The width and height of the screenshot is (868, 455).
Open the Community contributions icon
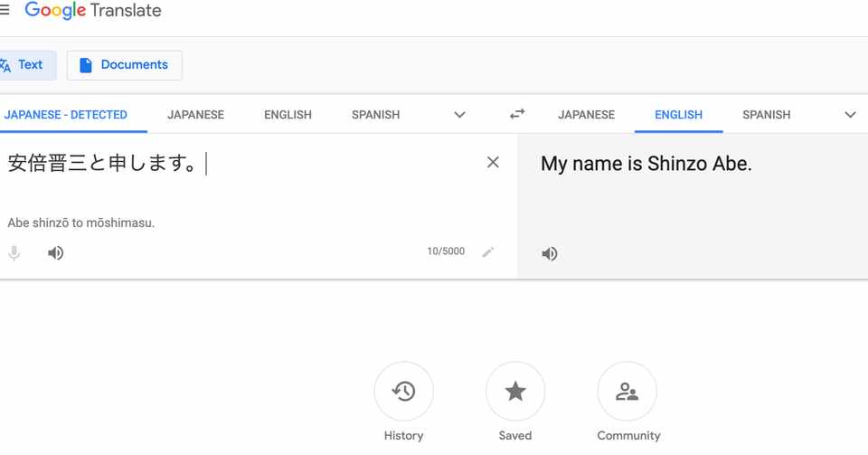pyautogui.click(x=627, y=392)
